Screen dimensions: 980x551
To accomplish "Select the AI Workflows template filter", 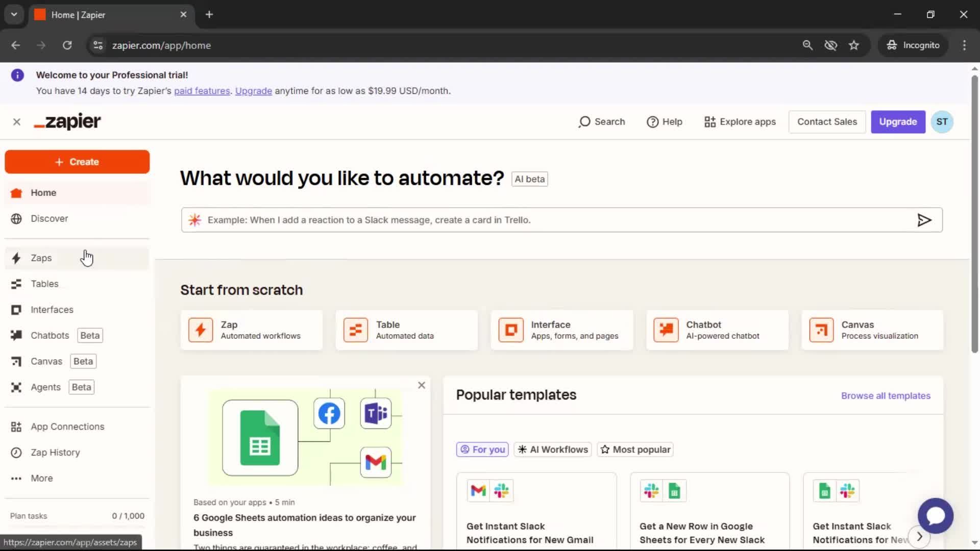I will point(553,449).
